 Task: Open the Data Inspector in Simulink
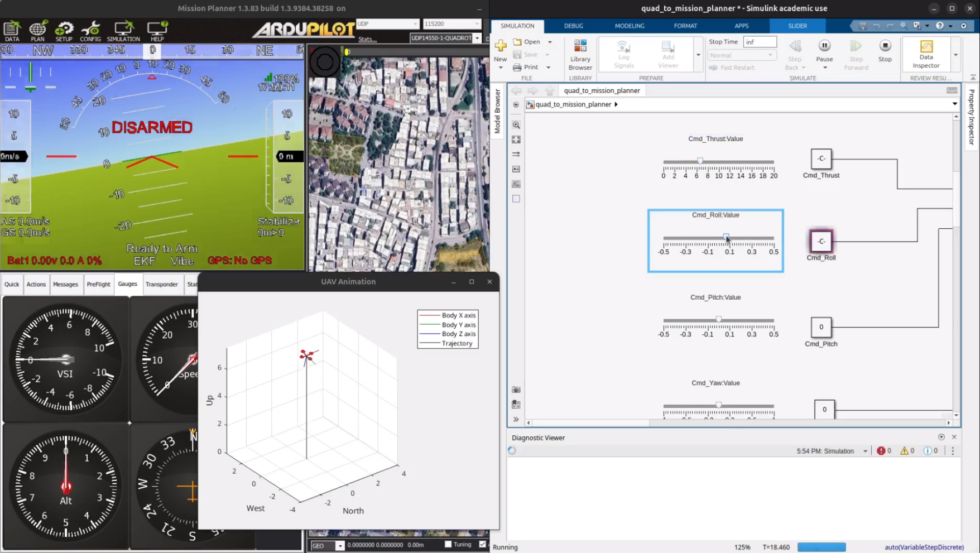(x=925, y=54)
